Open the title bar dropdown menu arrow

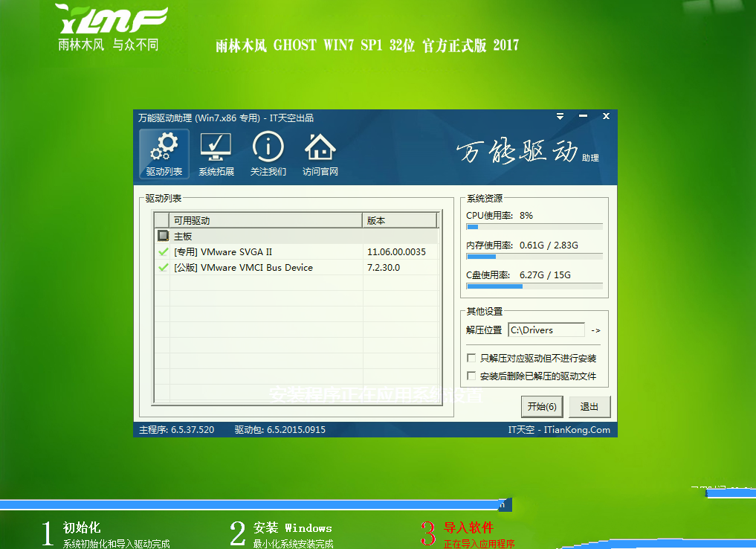click(x=560, y=117)
